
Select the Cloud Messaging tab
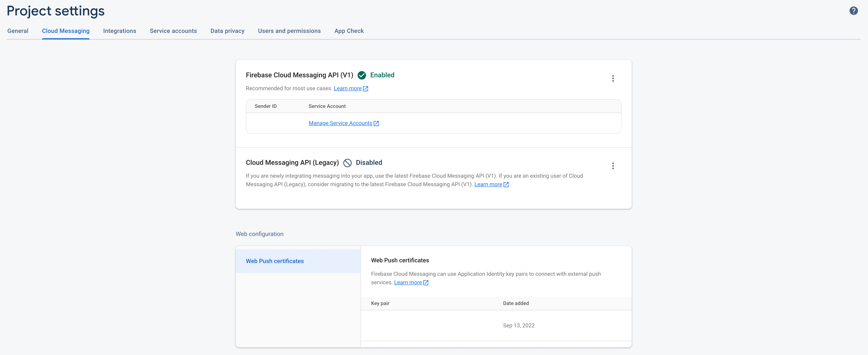(66, 31)
